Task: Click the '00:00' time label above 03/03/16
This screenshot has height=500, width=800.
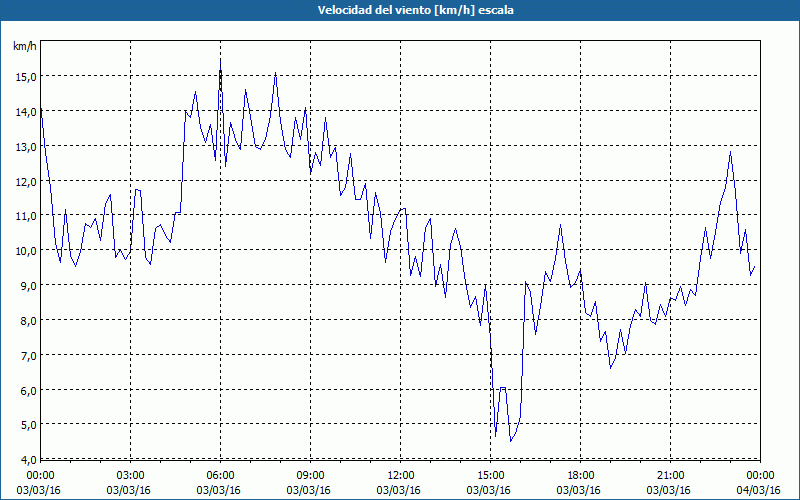Action: pos(40,476)
